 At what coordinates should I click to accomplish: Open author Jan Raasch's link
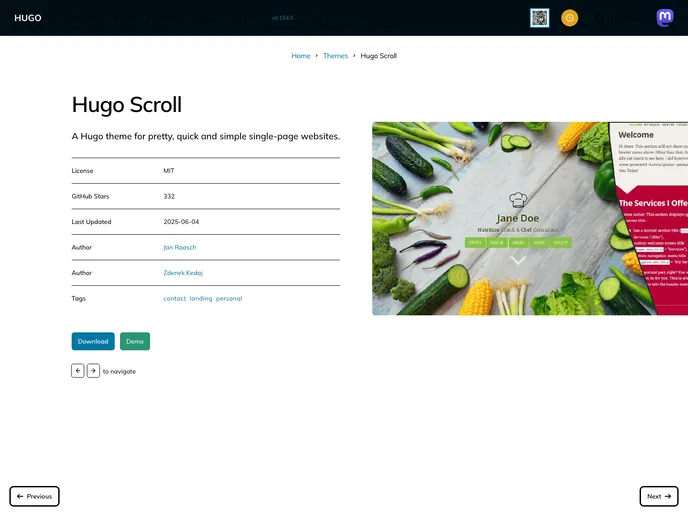pyautogui.click(x=180, y=247)
